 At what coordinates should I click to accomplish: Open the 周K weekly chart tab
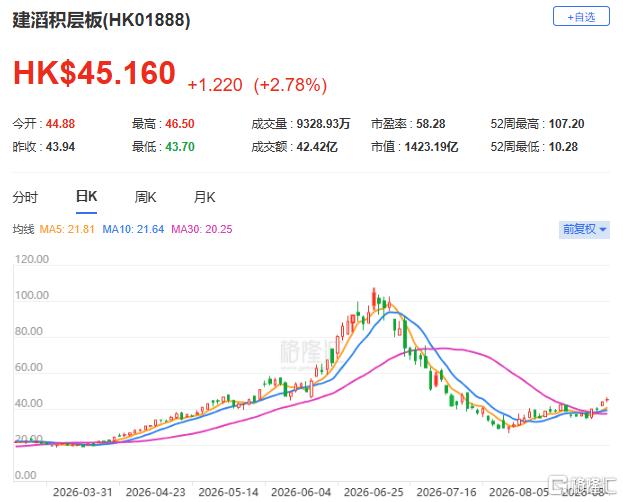(145, 197)
